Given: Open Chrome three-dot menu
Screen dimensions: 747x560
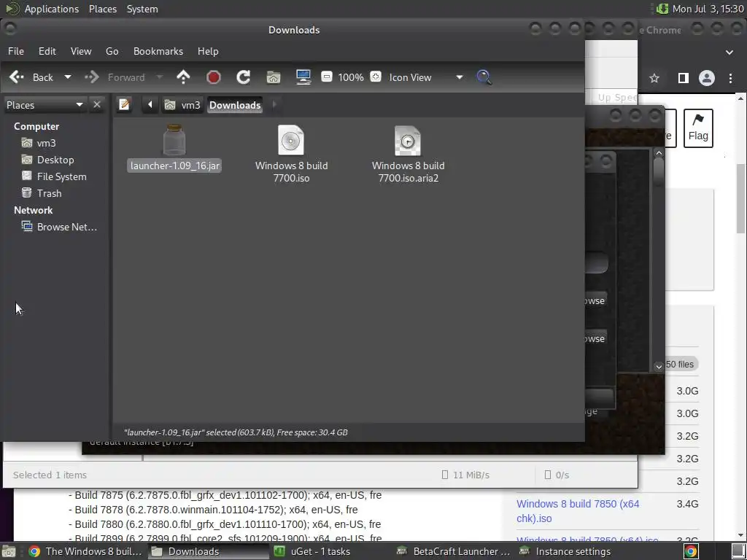Looking at the screenshot, I should pos(730,77).
